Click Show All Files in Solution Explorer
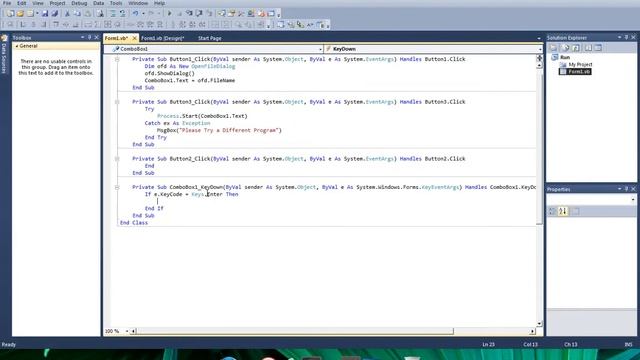 point(565,48)
